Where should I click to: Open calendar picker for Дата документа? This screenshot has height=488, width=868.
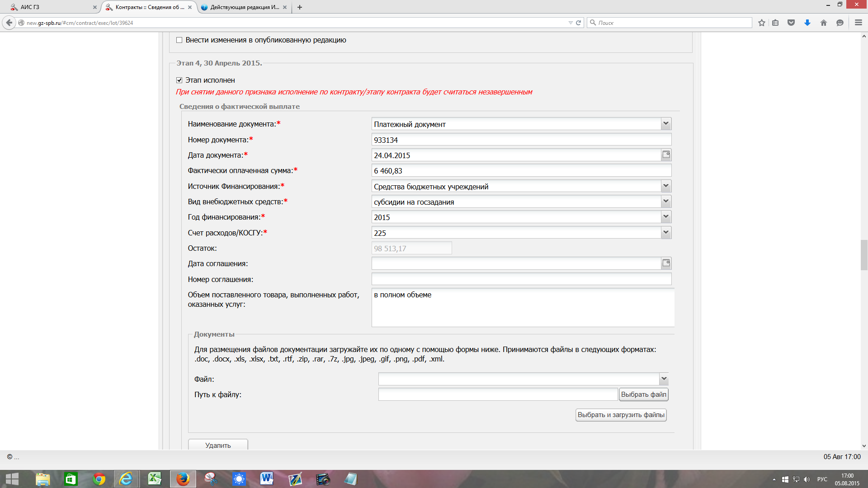pyautogui.click(x=666, y=155)
